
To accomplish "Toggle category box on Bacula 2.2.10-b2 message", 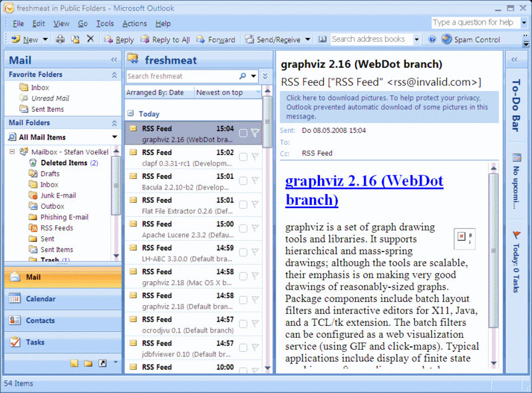I will click(x=243, y=180).
